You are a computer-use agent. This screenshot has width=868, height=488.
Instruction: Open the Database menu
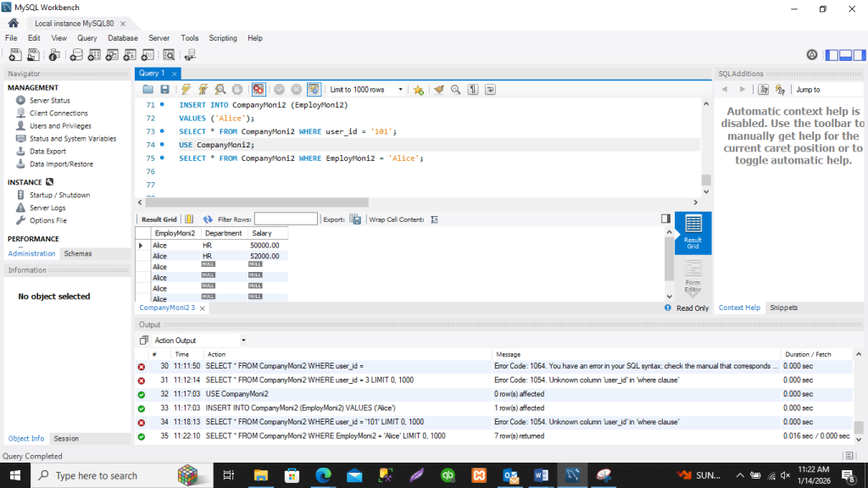[x=122, y=38]
